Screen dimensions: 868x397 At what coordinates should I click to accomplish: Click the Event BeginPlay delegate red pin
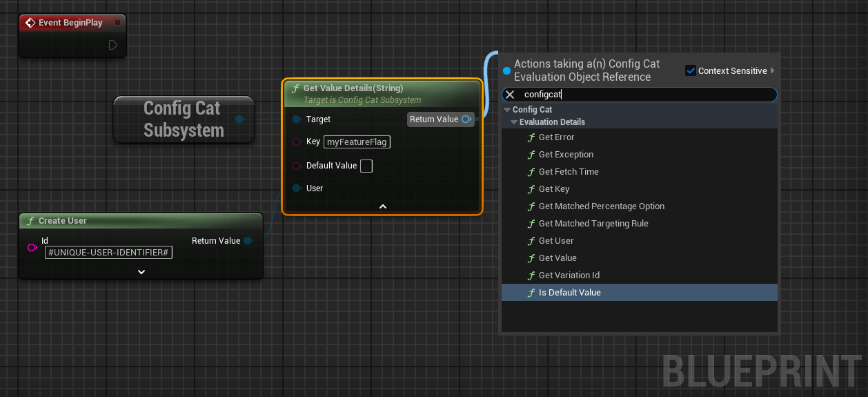pyautogui.click(x=117, y=23)
